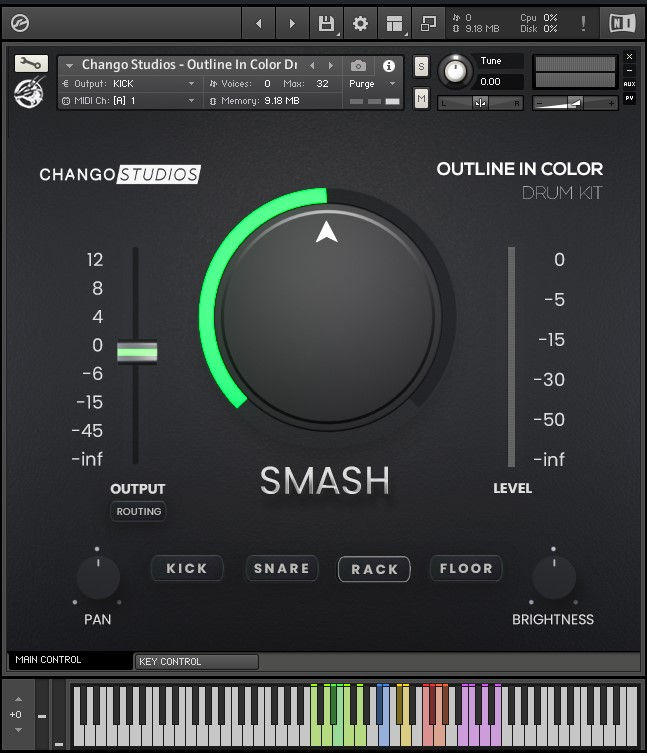Click the instrument volume slider in header
The image size is (647, 753).
575,103
